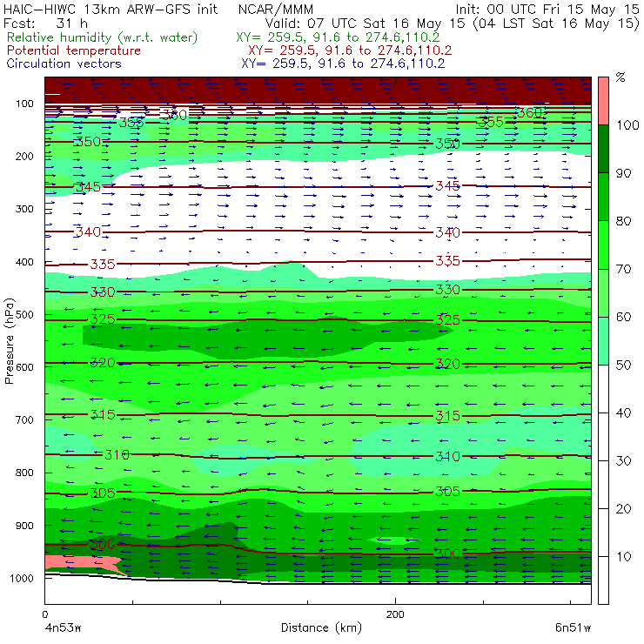
Task: Click the aqua 50-60% colorbar segment
Action: 603,340
